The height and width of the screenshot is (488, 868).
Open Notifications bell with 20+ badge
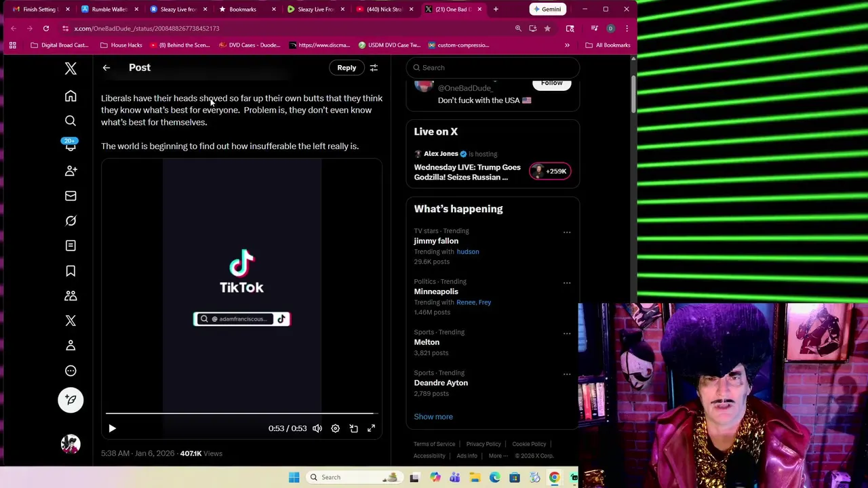point(71,145)
